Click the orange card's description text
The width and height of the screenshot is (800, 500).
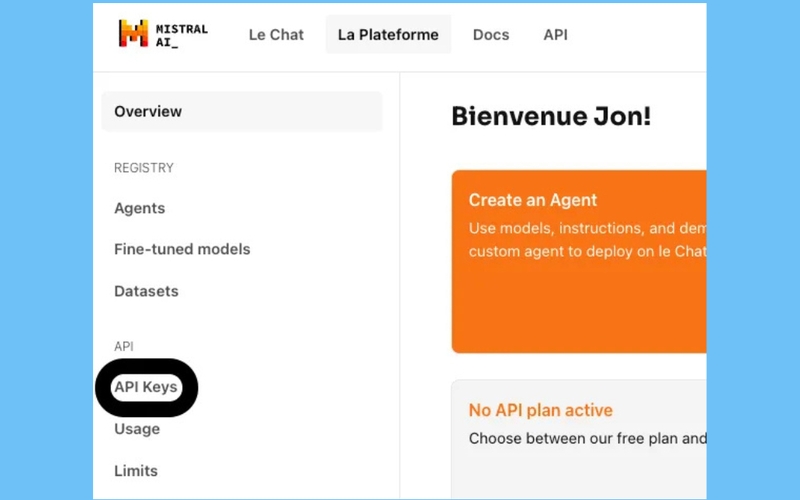587,239
